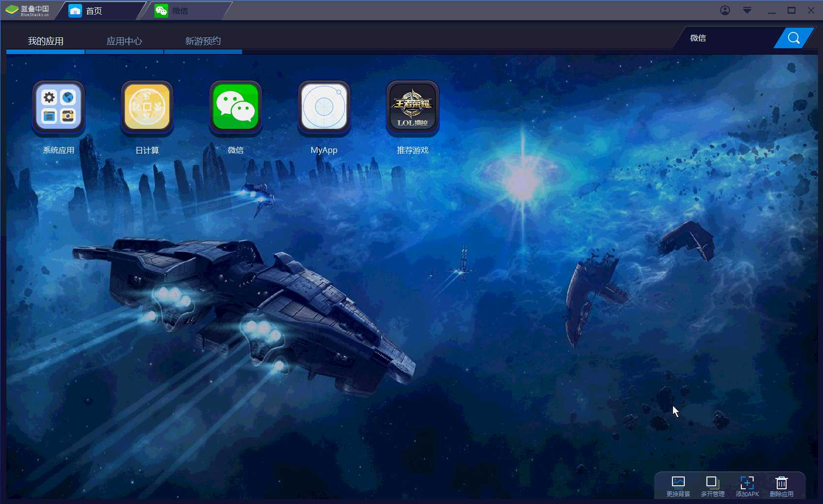Select the 我的应用 tab
Image resolution: width=823 pixels, height=504 pixels.
(46, 41)
